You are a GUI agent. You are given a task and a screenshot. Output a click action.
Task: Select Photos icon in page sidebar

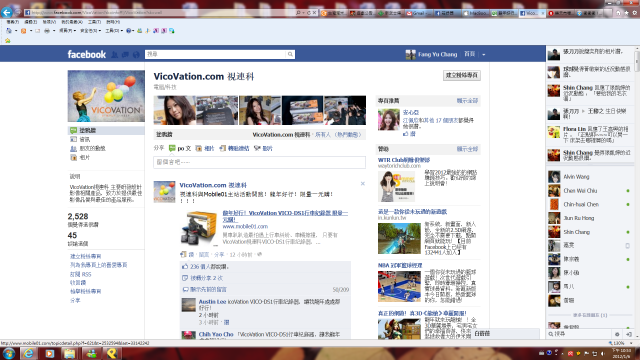[x=73, y=157]
